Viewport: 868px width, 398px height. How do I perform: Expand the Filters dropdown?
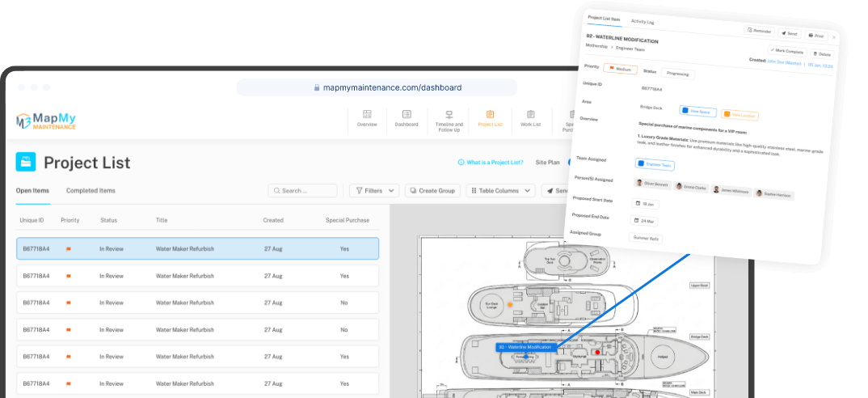point(374,191)
